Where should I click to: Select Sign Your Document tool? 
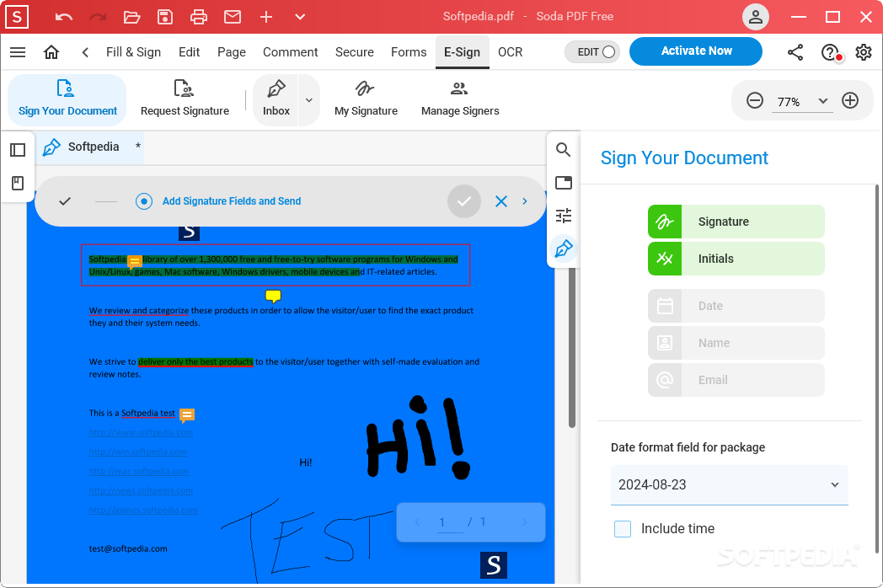click(x=67, y=99)
